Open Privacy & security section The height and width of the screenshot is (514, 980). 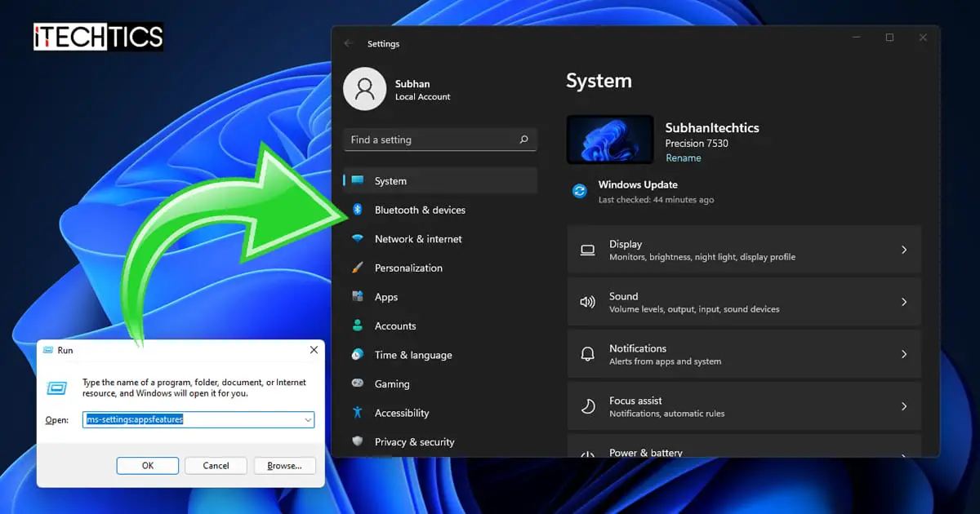click(x=440, y=441)
